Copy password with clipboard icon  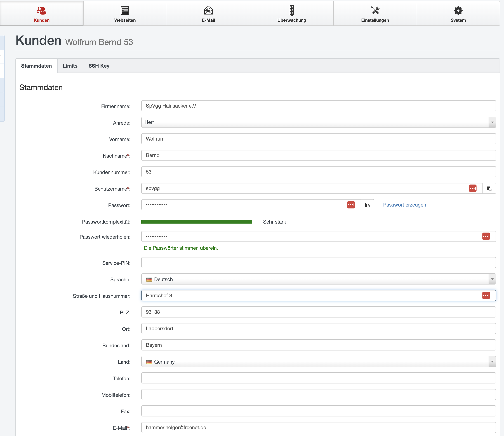click(x=367, y=205)
